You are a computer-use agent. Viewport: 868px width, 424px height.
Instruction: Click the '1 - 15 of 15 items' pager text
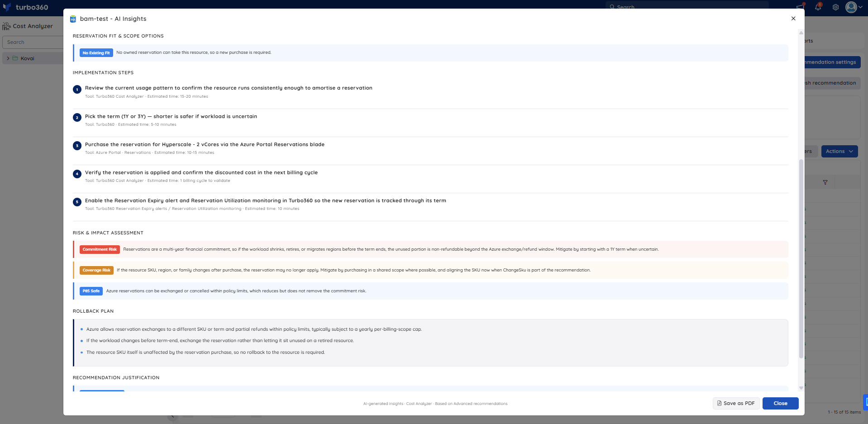tap(844, 412)
